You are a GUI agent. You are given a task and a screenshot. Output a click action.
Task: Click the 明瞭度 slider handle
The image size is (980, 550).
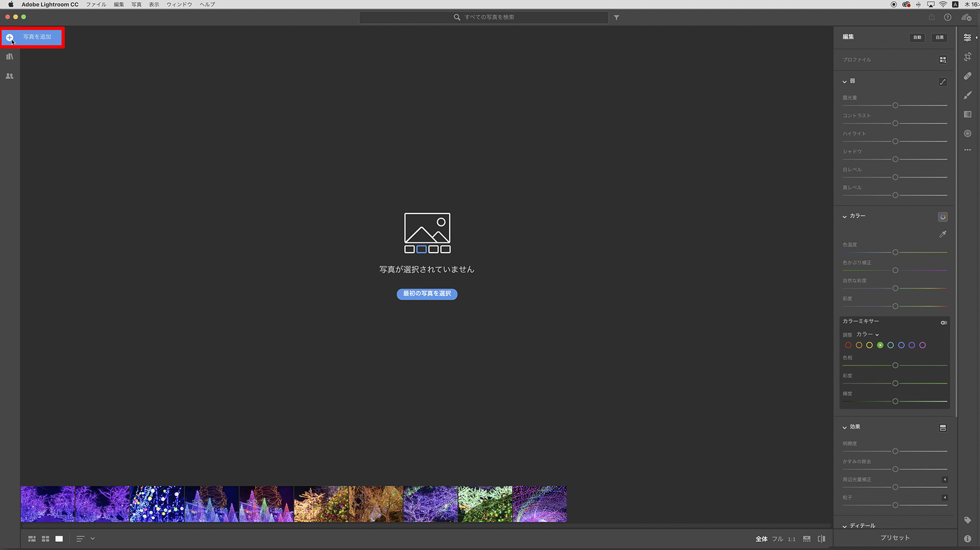click(x=895, y=451)
